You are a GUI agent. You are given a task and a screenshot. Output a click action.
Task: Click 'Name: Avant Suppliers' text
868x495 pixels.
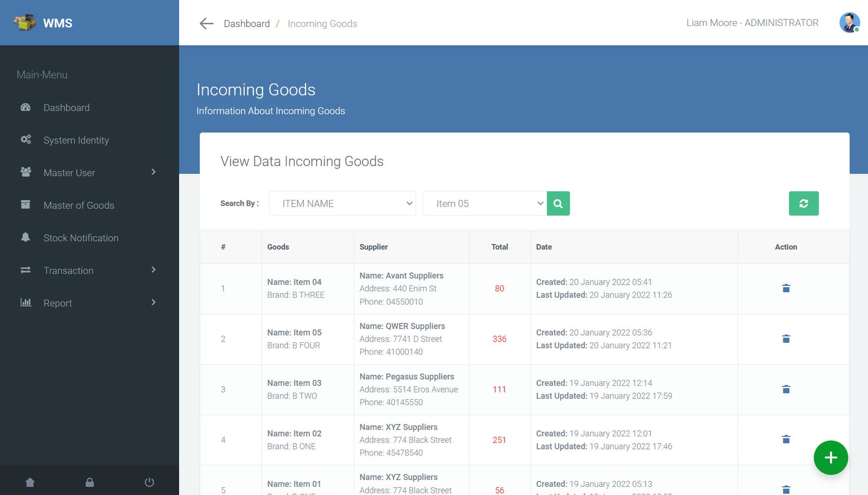(x=401, y=275)
